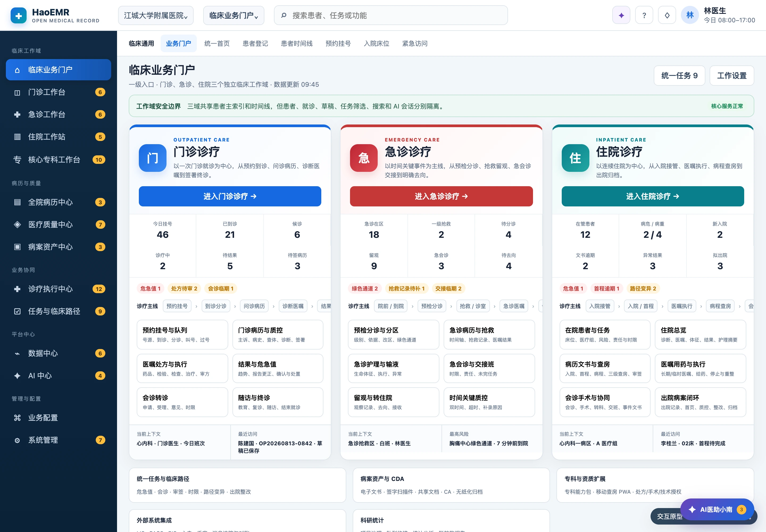Image resolution: width=766 pixels, height=532 pixels.
Task: Click the 进入门诊诊疗 button
Action: tap(230, 196)
